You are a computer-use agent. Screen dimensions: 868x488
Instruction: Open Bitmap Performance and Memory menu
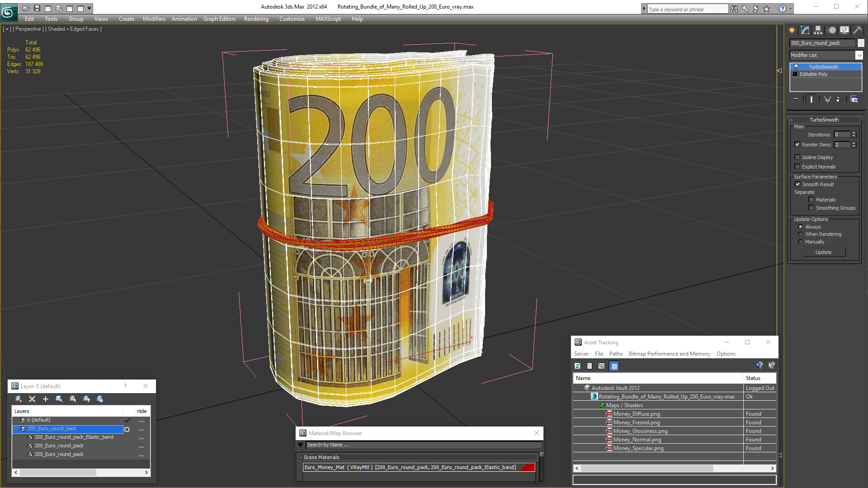(669, 354)
